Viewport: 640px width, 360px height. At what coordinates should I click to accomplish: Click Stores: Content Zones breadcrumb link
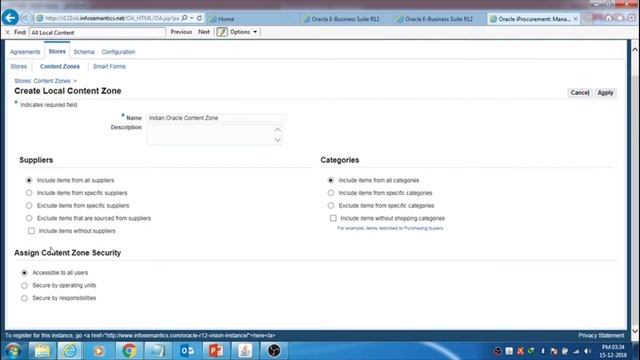click(x=42, y=81)
